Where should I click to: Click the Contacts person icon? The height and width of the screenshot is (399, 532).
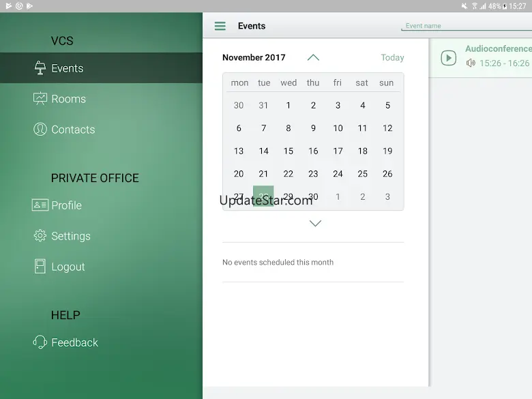click(40, 130)
